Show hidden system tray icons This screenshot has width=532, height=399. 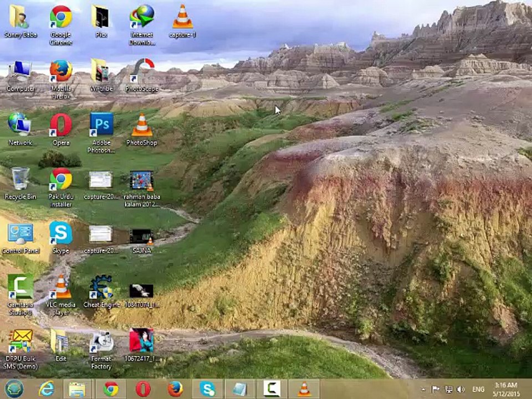click(x=423, y=390)
